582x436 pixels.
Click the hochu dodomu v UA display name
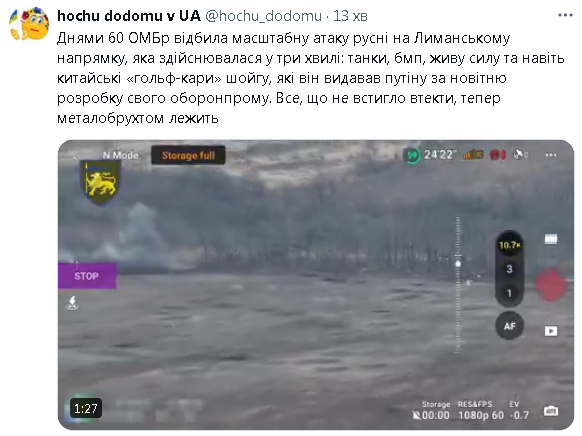point(129,16)
